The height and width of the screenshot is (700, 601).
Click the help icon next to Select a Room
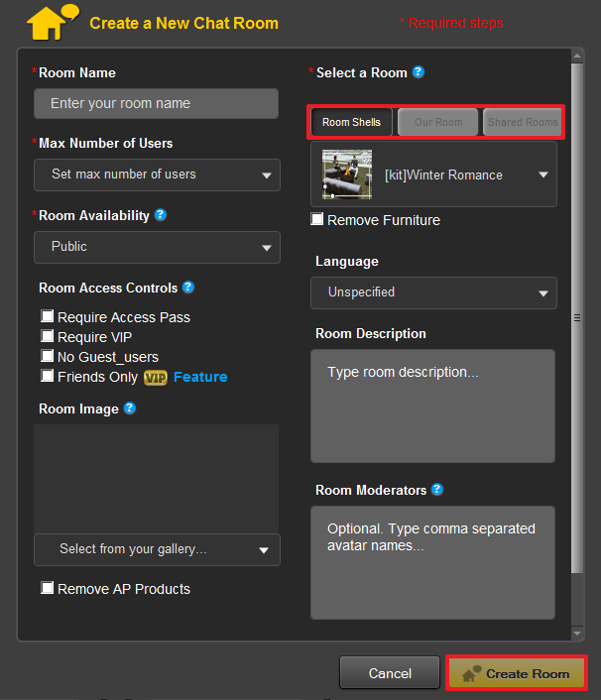click(419, 72)
